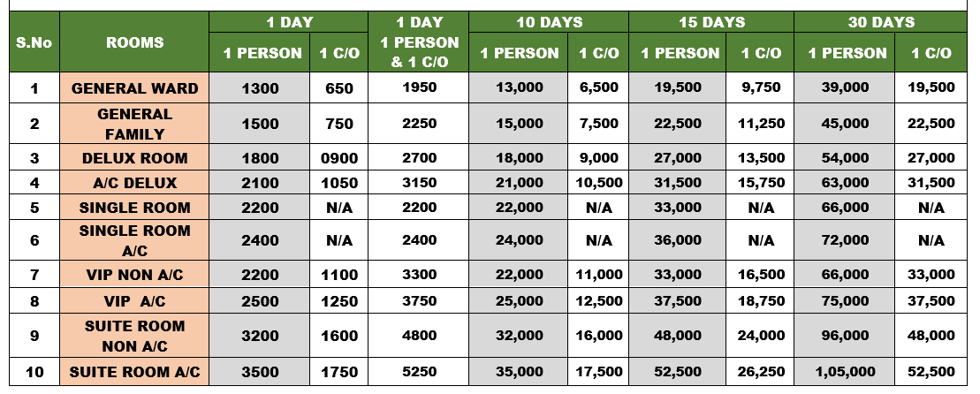The image size is (980, 394).
Task: Click the 5250 combined price cell
Action: [419, 372]
